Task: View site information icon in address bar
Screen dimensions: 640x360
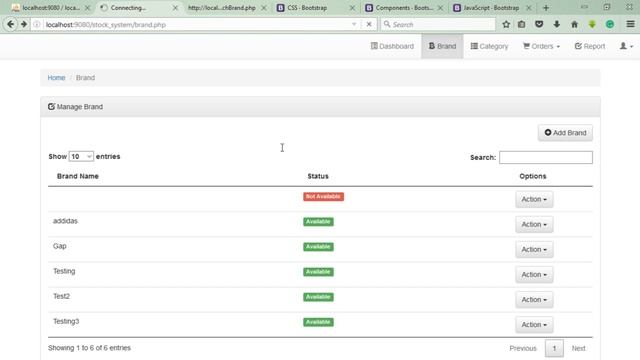Action: coord(36,24)
